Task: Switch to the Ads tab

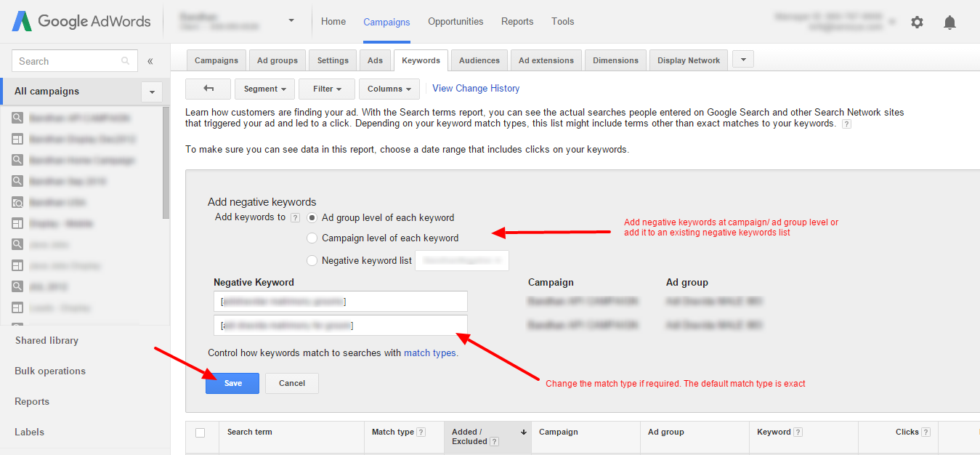Action: tap(375, 60)
